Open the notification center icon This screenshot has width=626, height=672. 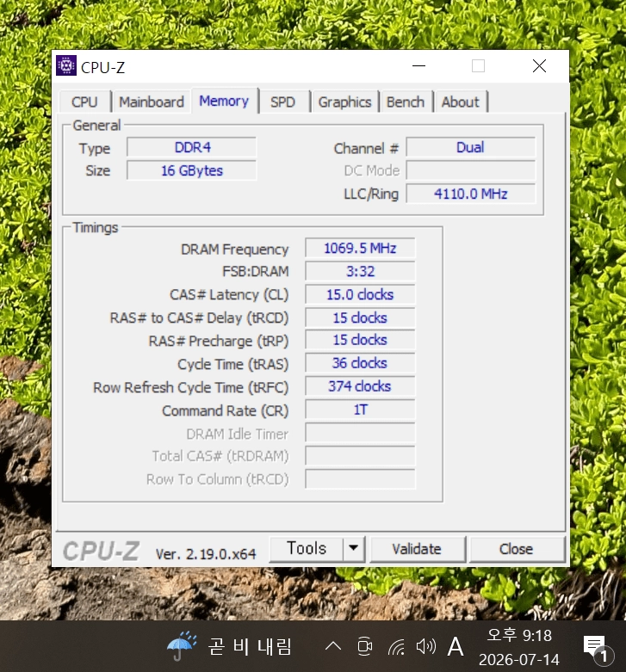click(598, 648)
